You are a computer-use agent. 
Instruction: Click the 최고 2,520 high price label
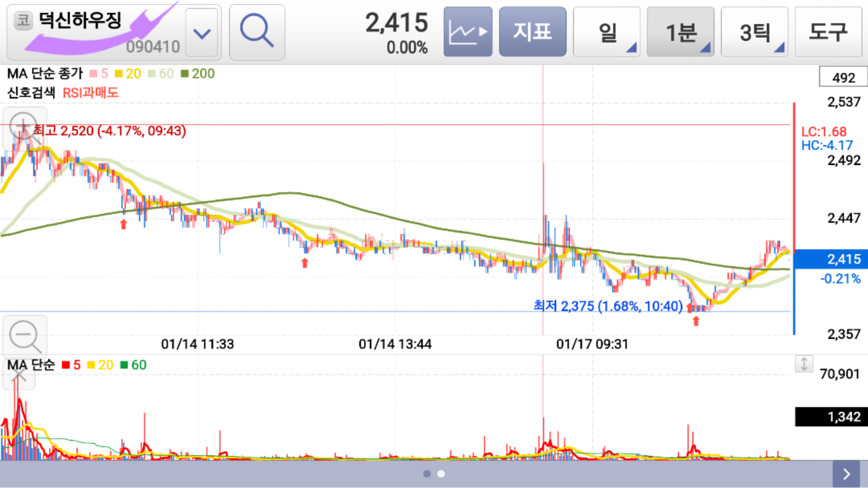(x=109, y=131)
